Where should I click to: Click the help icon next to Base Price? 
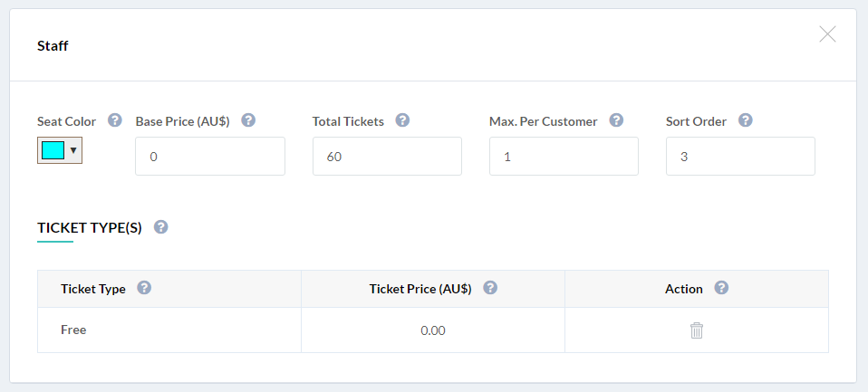click(248, 120)
